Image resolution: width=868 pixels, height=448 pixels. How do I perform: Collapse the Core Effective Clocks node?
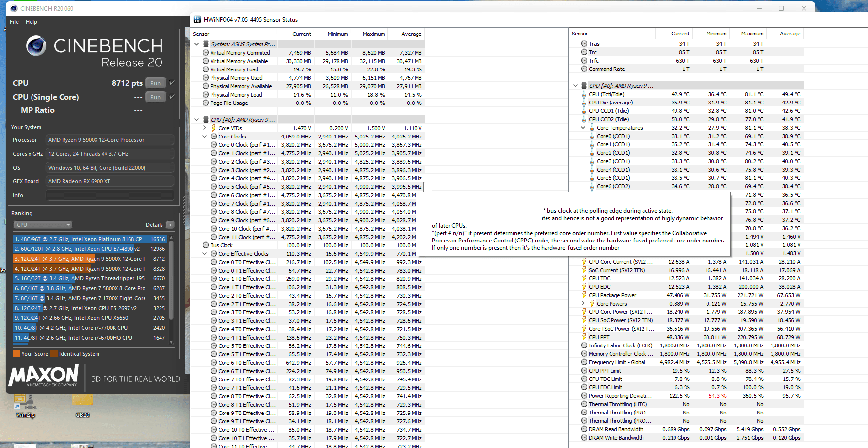pyautogui.click(x=205, y=254)
